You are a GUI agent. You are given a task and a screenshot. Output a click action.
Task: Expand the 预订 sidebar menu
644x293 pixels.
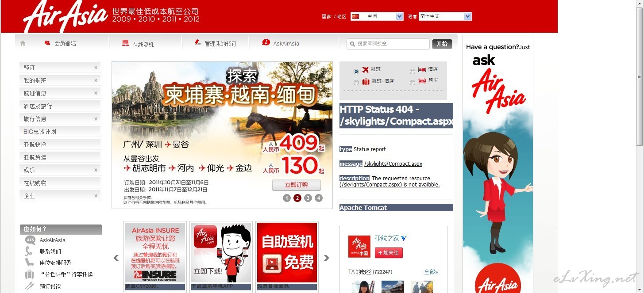60,68
